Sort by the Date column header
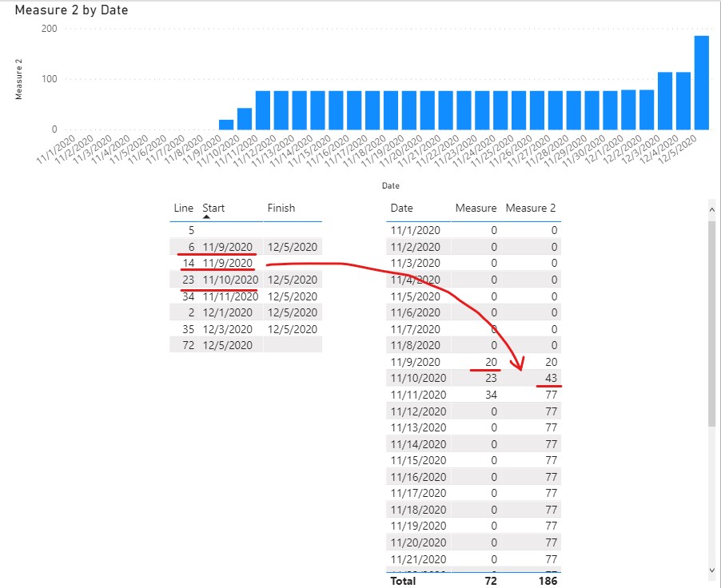 pyautogui.click(x=401, y=208)
